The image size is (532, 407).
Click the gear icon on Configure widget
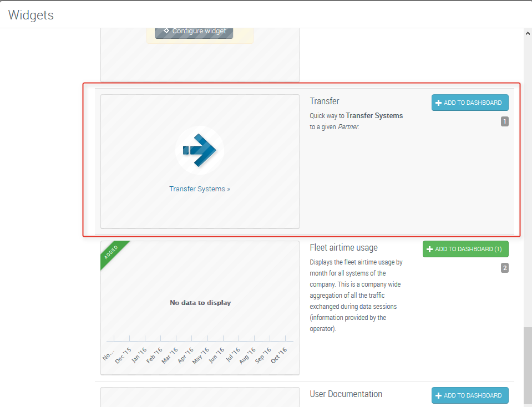point(166,31)
